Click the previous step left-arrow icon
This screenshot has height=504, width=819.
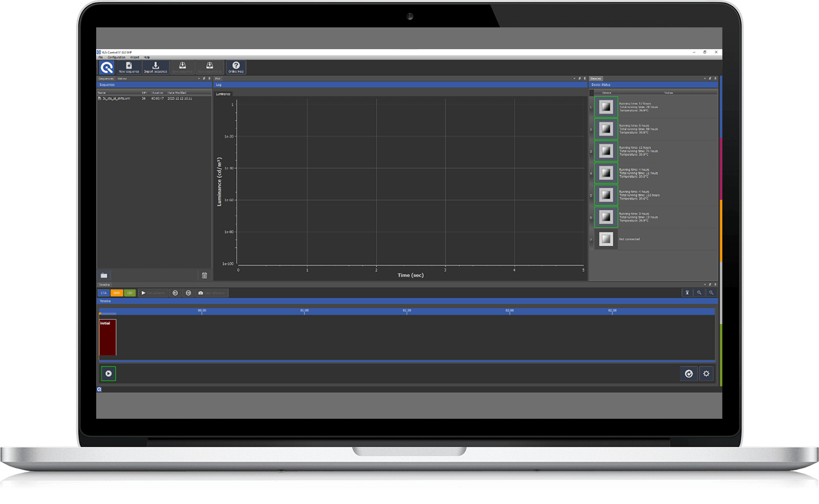point(175,293)
